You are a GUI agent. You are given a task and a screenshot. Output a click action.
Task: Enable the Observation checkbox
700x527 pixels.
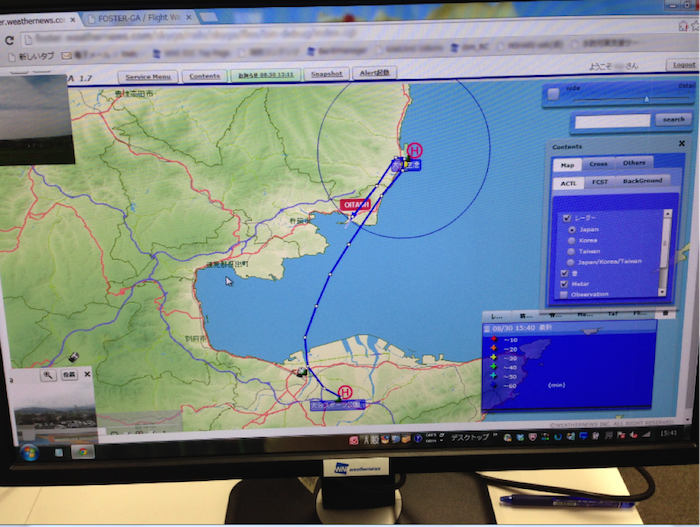click(x=563, y=295)
